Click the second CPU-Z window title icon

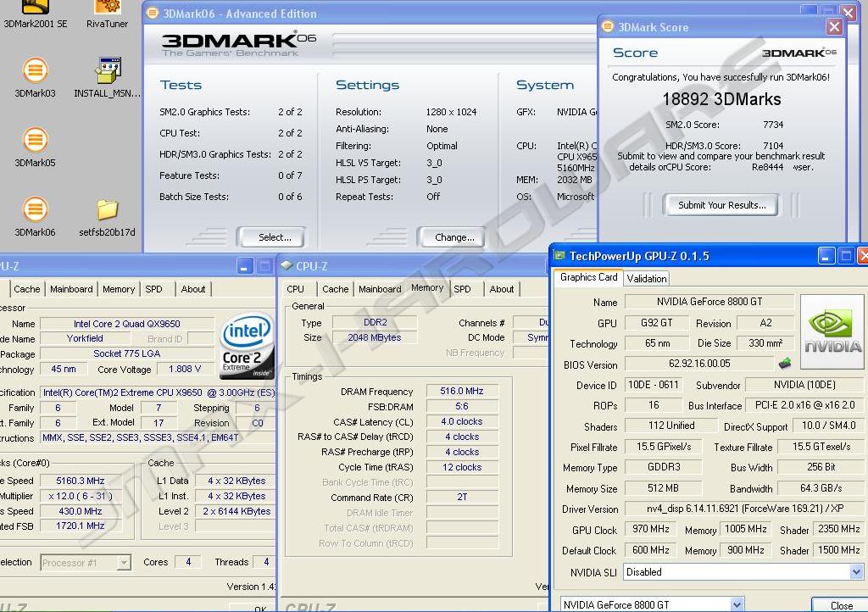287,265
